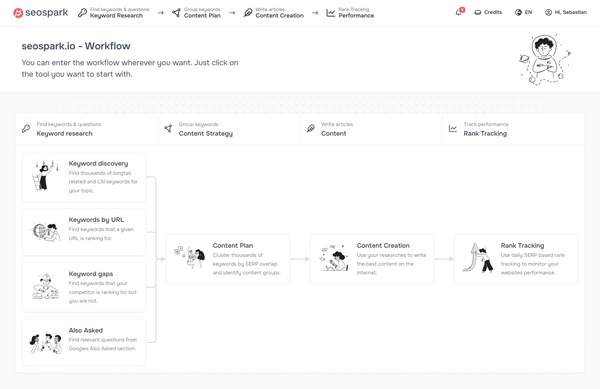
Task: Open the Credits menu
Action: tap(488, 12)
